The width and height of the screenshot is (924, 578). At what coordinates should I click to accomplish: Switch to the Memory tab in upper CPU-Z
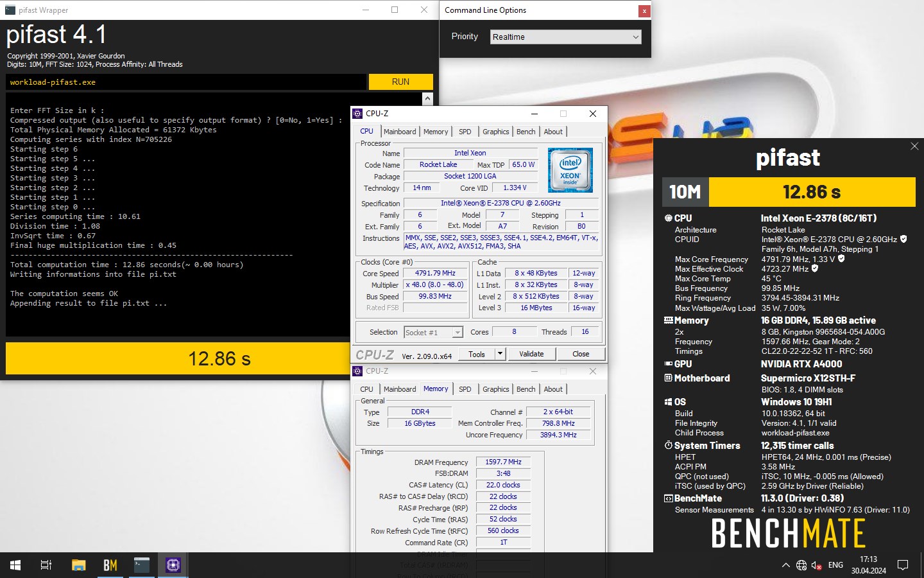[436, 132]
